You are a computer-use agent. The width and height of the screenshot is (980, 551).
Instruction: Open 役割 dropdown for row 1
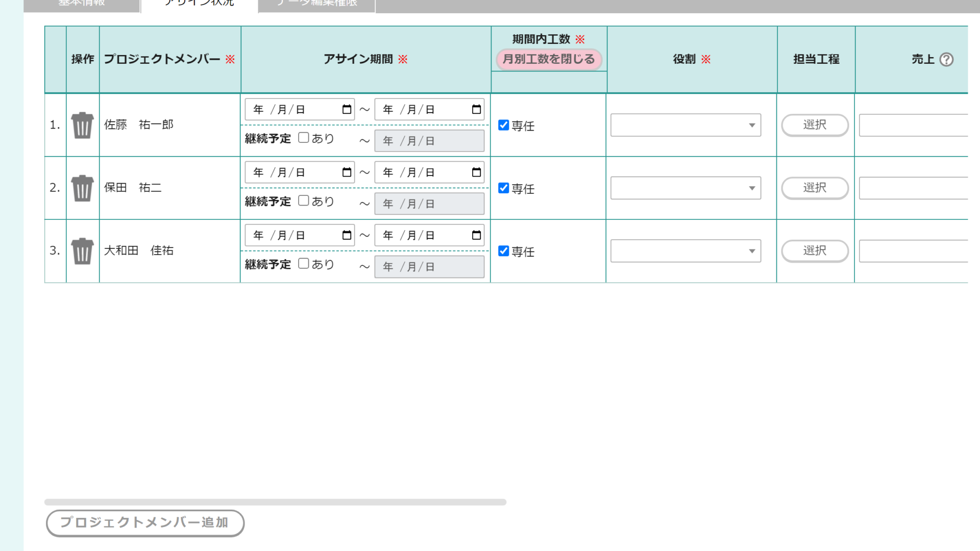pos(685,125)
